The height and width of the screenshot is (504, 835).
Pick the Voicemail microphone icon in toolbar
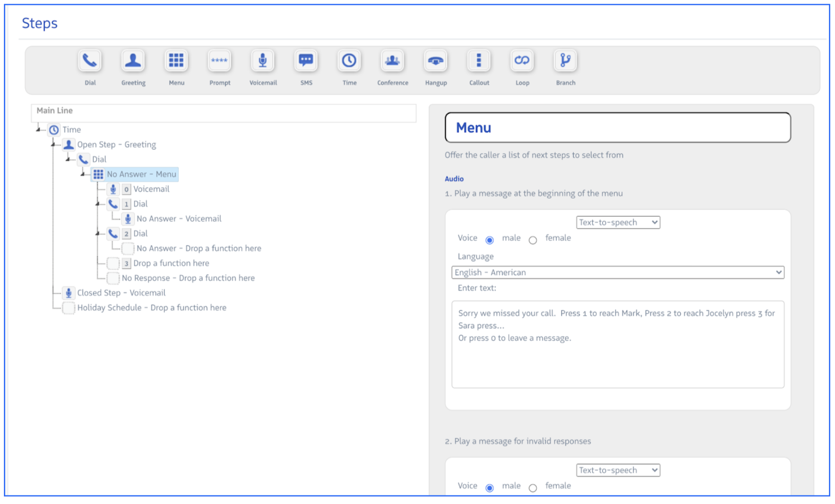coord(263,61)
